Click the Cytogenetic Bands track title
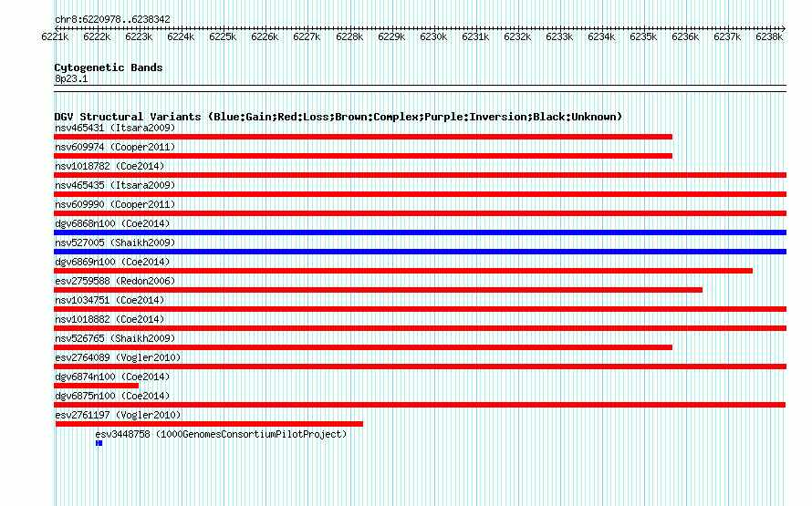 click(x=109, y=67)
